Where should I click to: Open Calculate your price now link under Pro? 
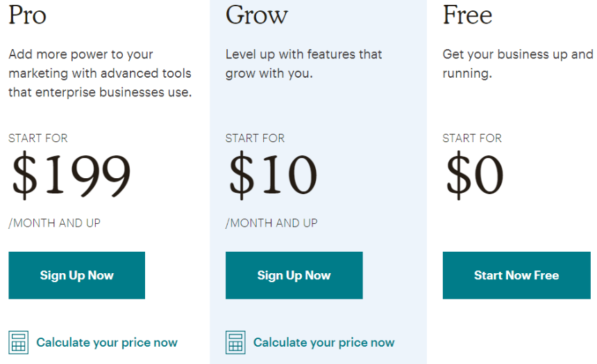coord(107,343)
